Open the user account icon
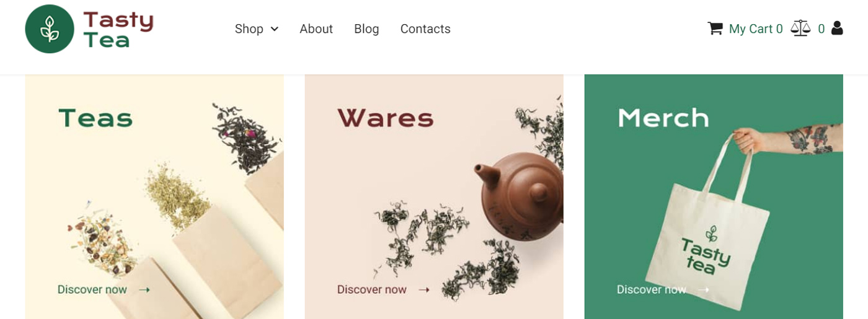The image size is (868, 319). tap(837, 28)
